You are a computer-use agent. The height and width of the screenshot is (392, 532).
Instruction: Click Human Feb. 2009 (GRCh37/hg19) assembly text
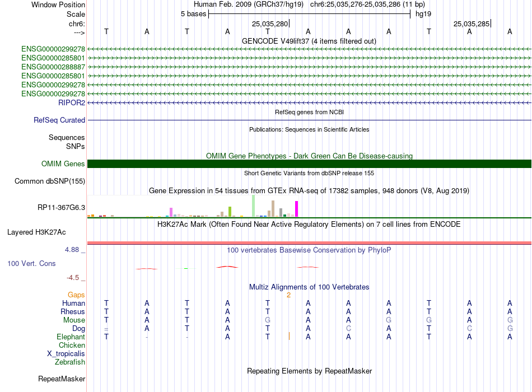[x=248, y=4]
